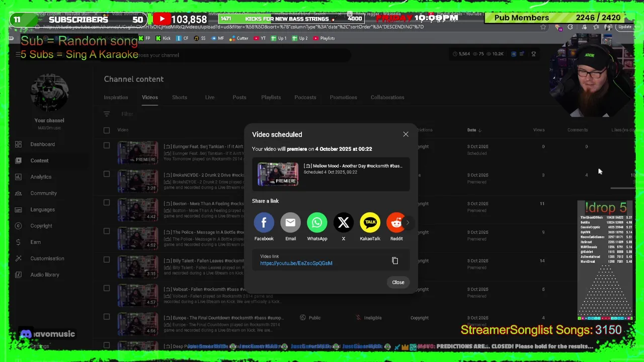644x362 pixels.
Task: Open the Kick bookmark in bookmarks bar
Action: pos(163,38)
